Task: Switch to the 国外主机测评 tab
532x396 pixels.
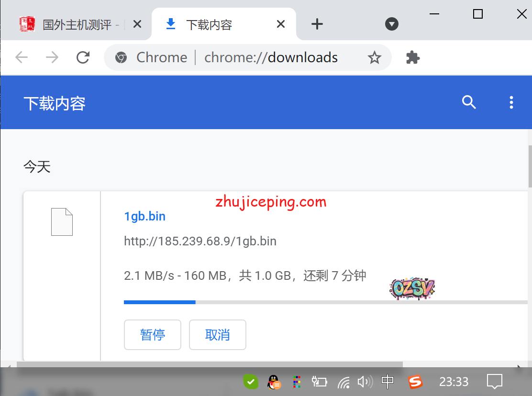Action: pos(77,24)
